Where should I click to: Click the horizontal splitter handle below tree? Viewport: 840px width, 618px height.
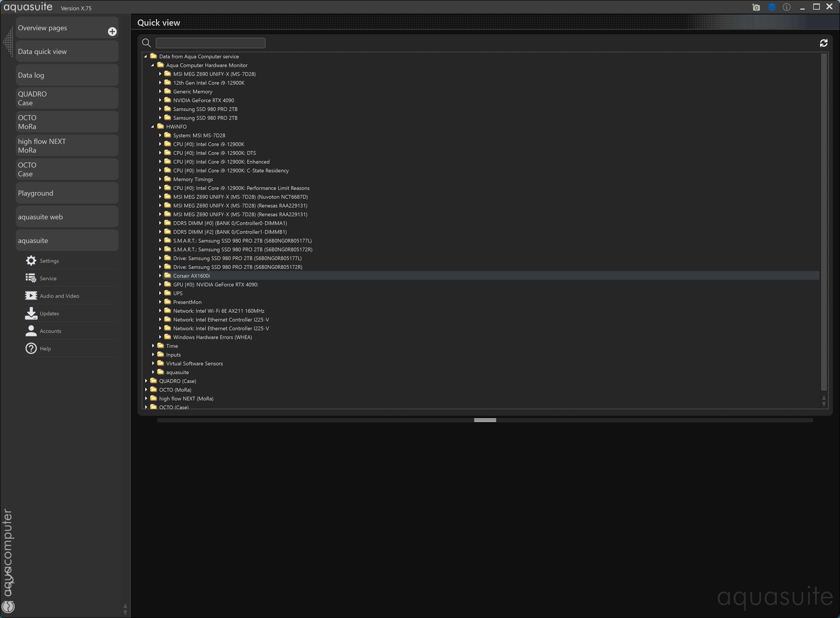[485, 420]
